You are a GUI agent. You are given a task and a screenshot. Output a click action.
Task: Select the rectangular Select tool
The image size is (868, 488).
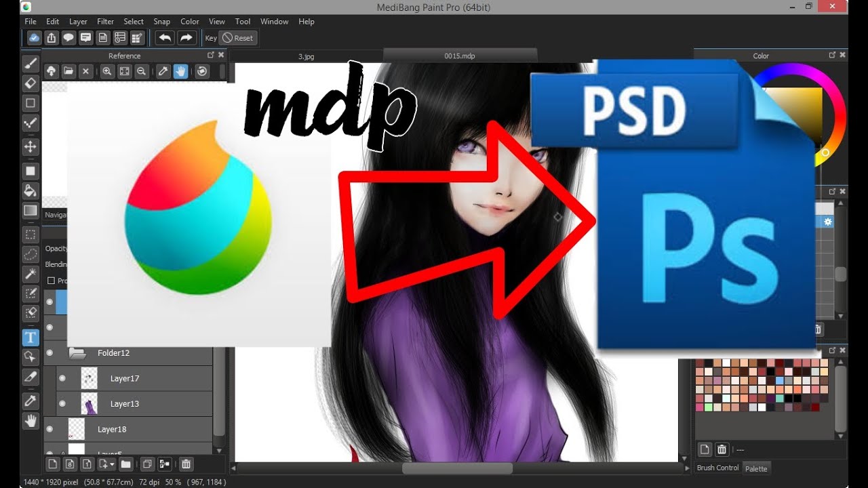click(x=31, y=235)
